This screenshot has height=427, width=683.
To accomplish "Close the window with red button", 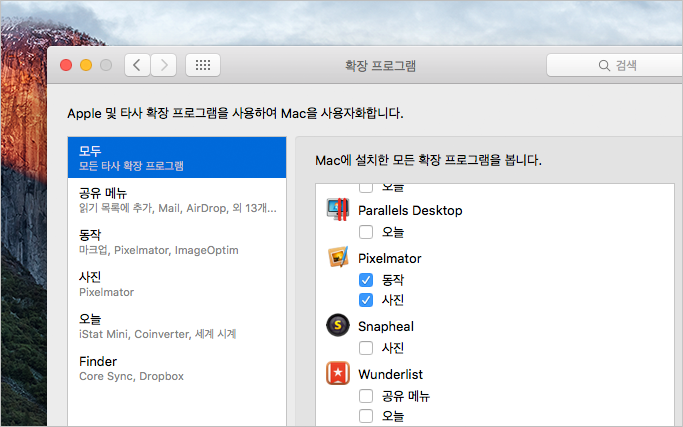I will 66,65.
